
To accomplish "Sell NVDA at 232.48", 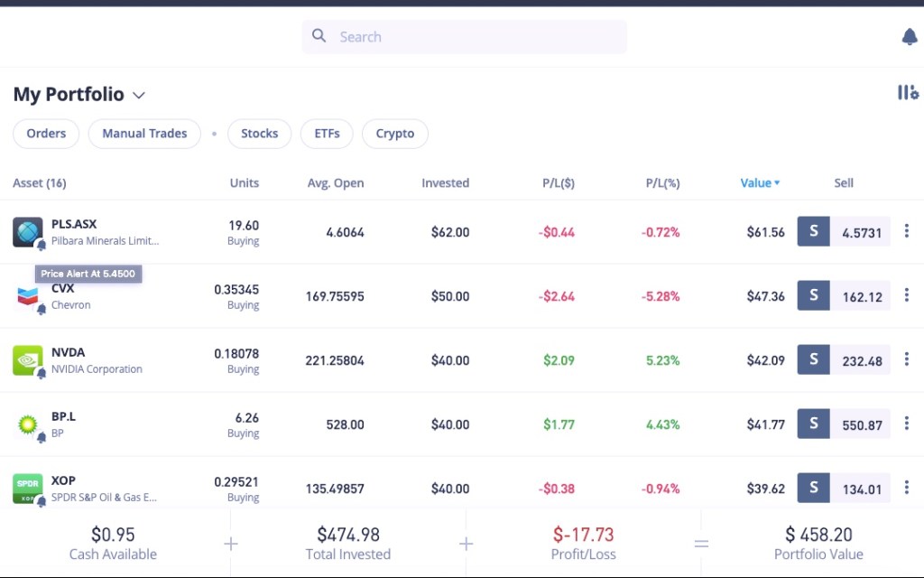I will (x=844, y=360).
